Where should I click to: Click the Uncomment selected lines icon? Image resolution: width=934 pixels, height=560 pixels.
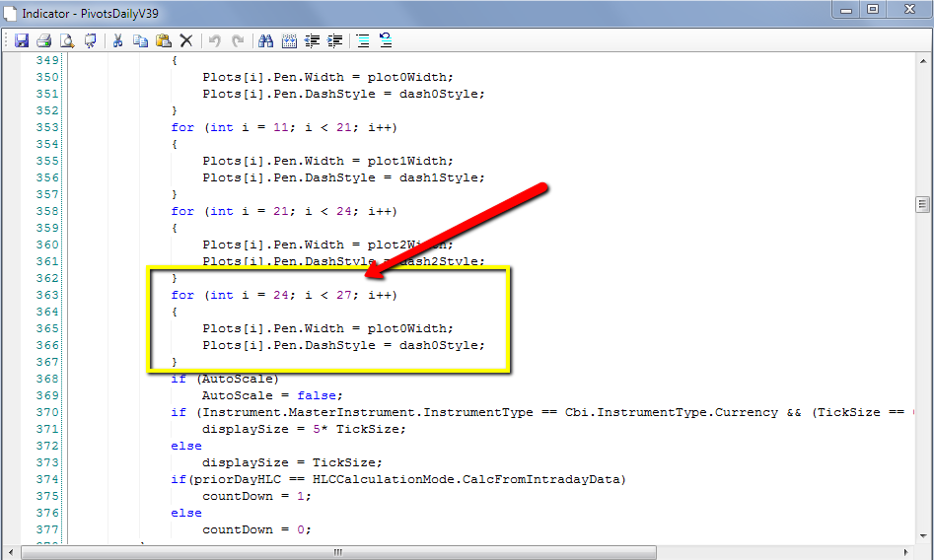coord(386,39)
